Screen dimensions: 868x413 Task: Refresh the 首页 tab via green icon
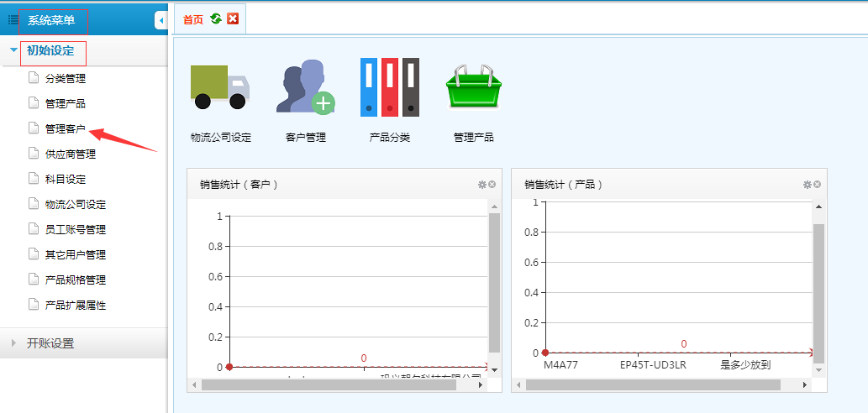tap(216, 18)
